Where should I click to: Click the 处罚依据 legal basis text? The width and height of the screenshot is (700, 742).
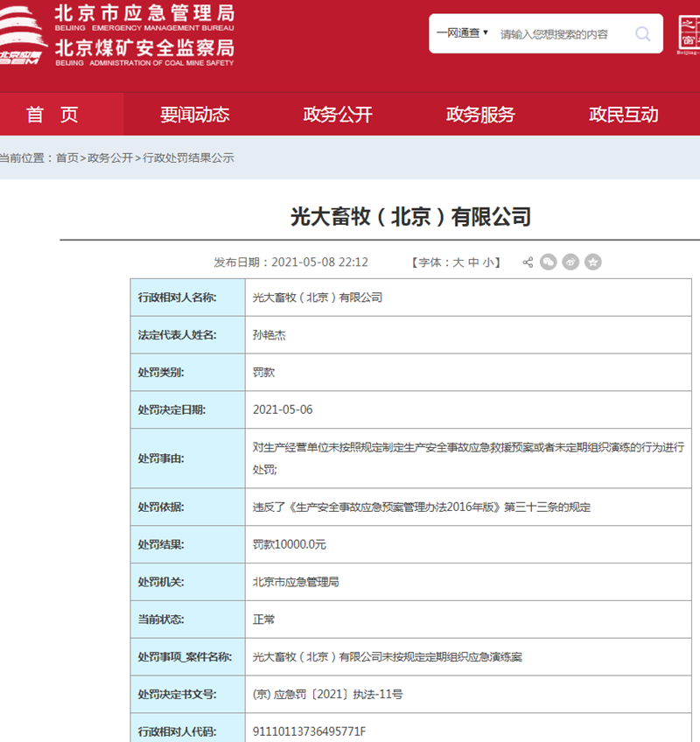tap(422, 507)
